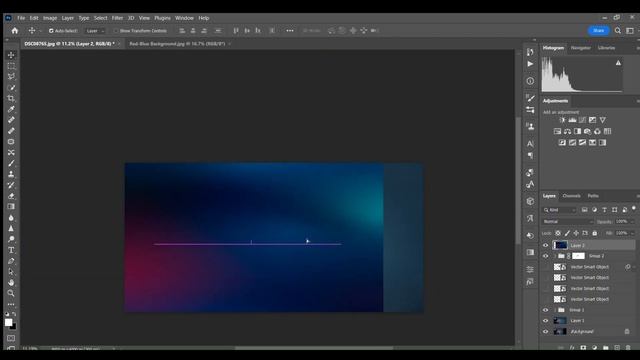Toggle Show Transform Controls checkbox

coord(116,31)
